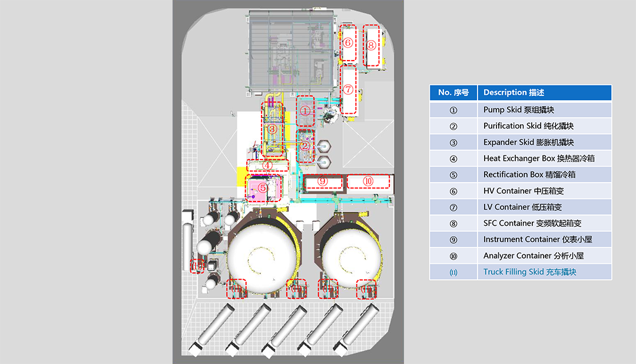Click the 'Description 描述' table header
Viewport: 636px width, 364px height.
[514, 92]
